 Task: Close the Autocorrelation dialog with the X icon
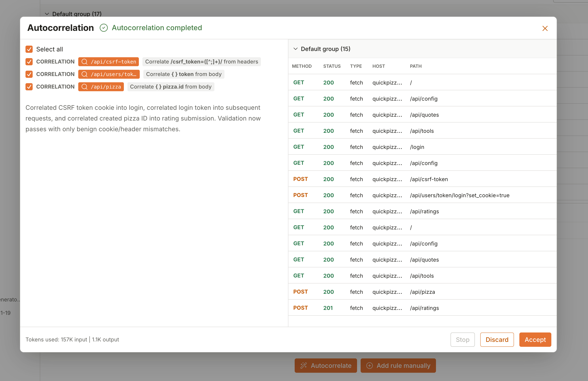tap(545, 28)
